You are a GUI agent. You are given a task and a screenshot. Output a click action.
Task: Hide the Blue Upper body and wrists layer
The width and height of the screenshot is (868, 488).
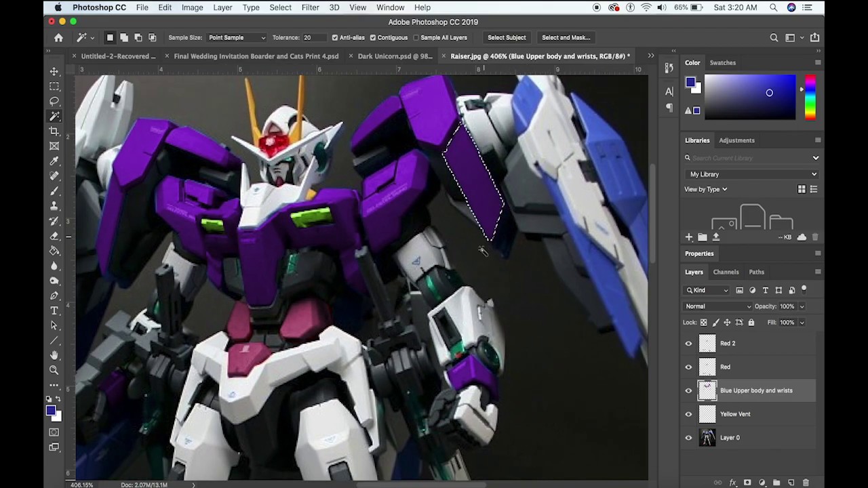[x=688, y=390]
